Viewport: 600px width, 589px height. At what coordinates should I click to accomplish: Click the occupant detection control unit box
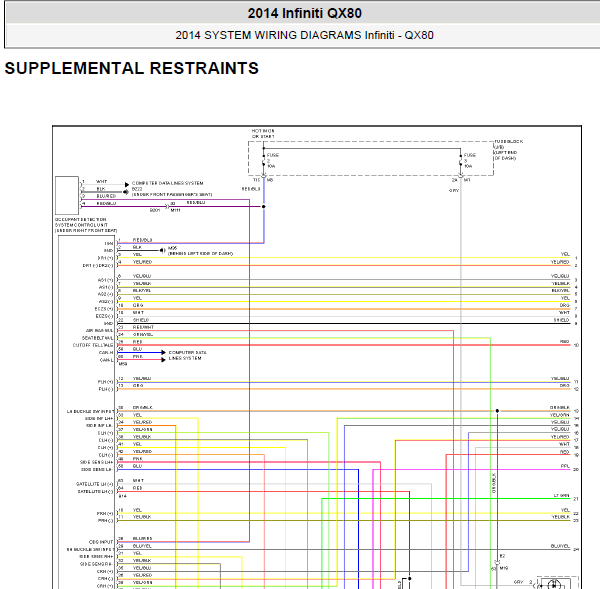(x=67, y=195)
